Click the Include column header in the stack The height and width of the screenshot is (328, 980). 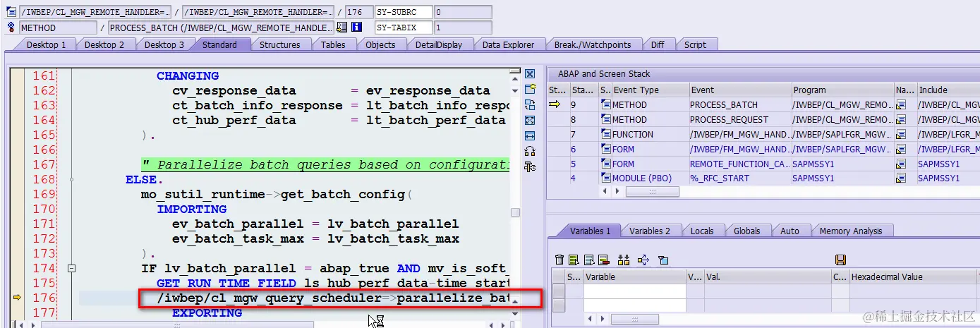(x=948, y=90)
